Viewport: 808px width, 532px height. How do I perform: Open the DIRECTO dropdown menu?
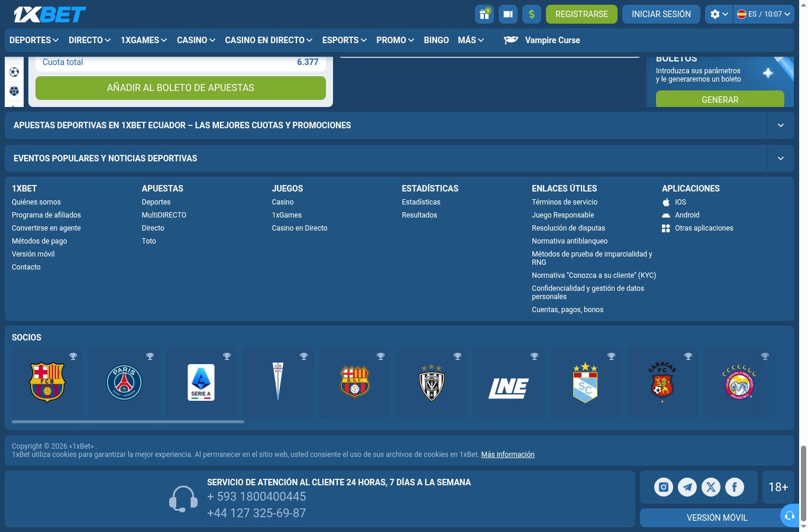(89, 40)
